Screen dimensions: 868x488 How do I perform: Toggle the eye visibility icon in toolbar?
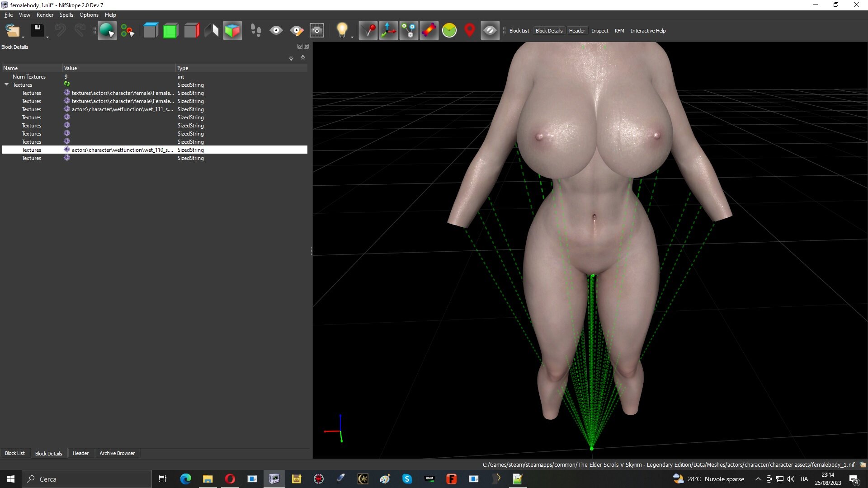click(276, 31)
